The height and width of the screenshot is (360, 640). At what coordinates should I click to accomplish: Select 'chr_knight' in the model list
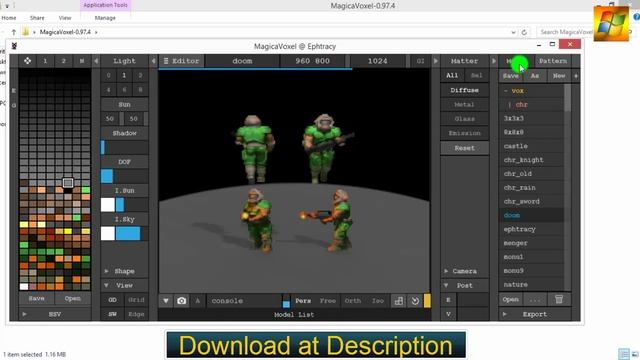point(531,160)
